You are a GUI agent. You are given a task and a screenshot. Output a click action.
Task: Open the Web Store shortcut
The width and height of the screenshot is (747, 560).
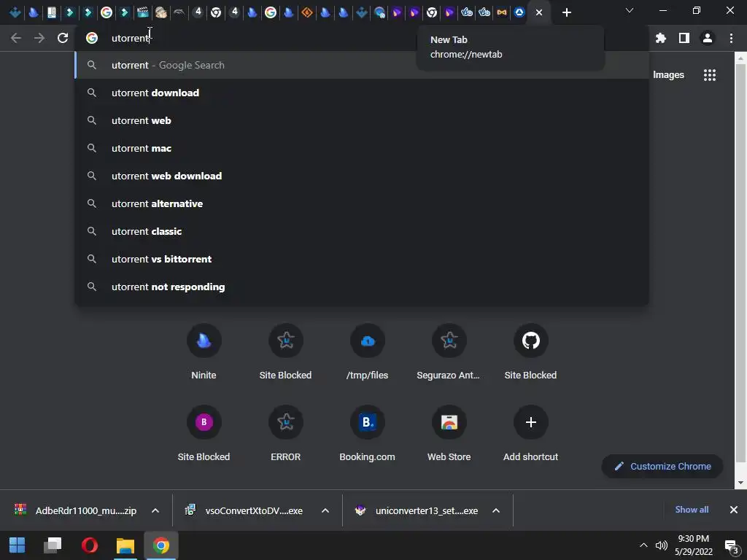tap(449, 433)
